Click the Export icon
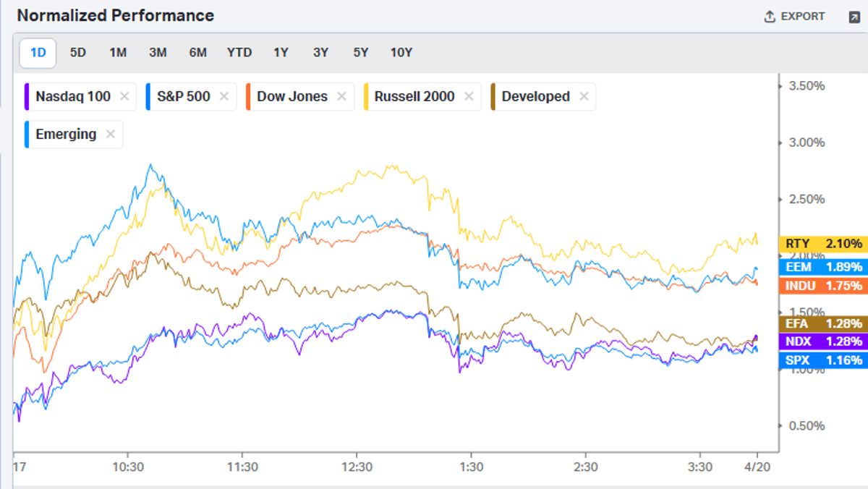The image size is (868, 489). pos(793,15)
